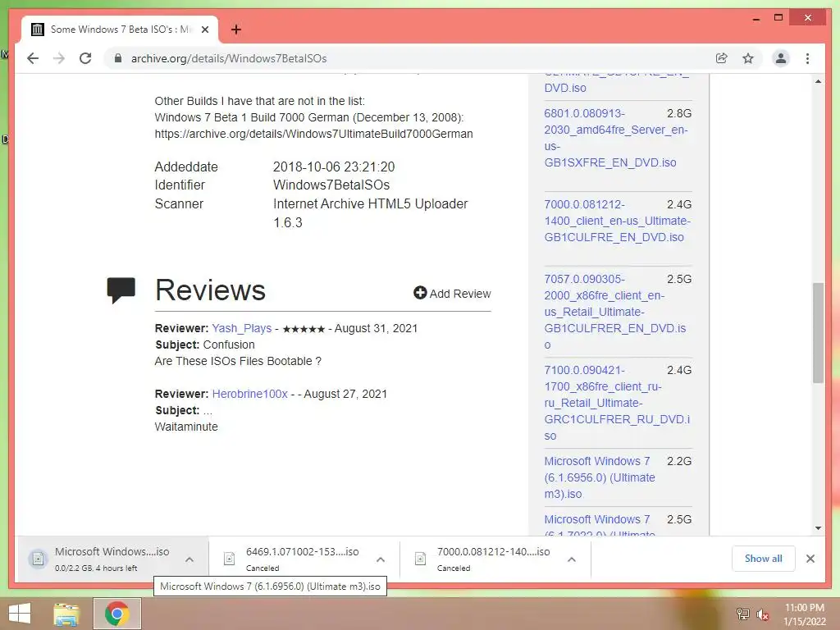Image resolution: width=840 pixels, height=630 pixels.
Task: Click the review text Waitaminute
Action: 186,427
